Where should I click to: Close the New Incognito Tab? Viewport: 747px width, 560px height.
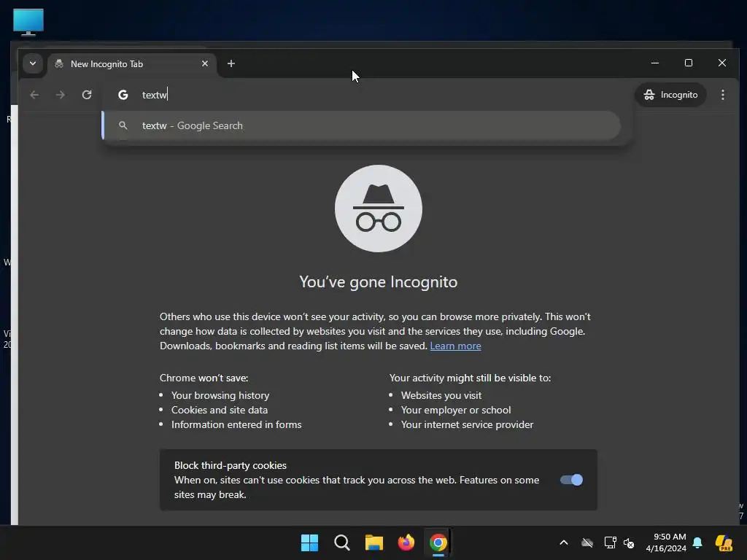(205, 63)
